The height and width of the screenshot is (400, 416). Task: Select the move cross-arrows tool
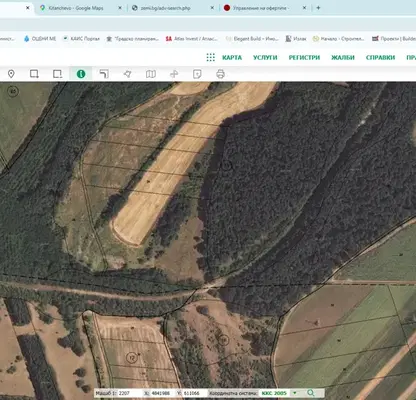(x=174, y=74)
